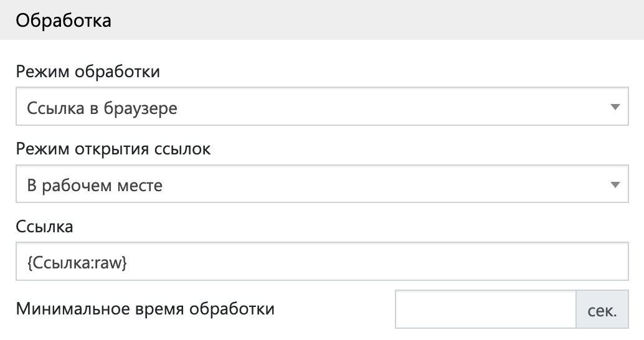Image resolution: width=644 pixels, height=340 pixels.
Task: Click the "сек." unit addon
Action: coord(602,310)
